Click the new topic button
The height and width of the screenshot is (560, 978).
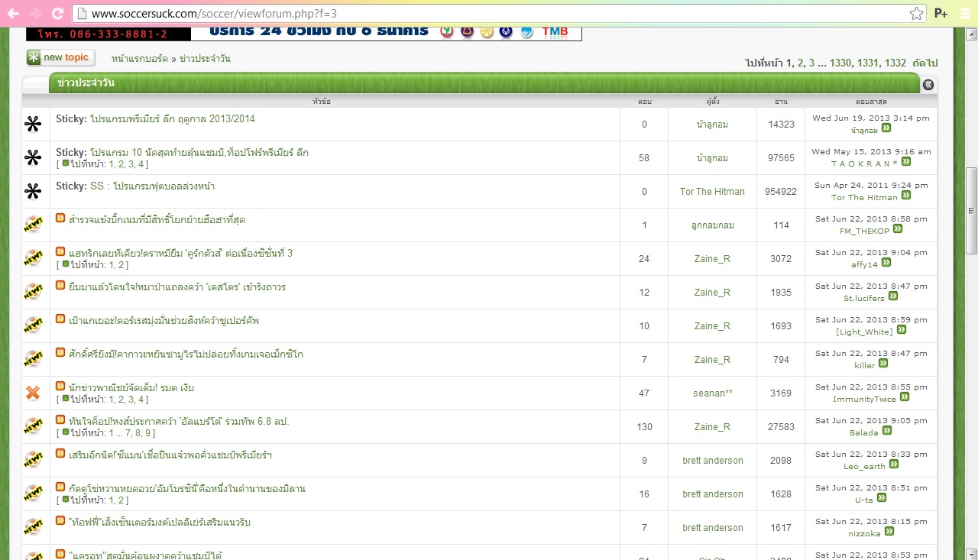click(60, 57)
